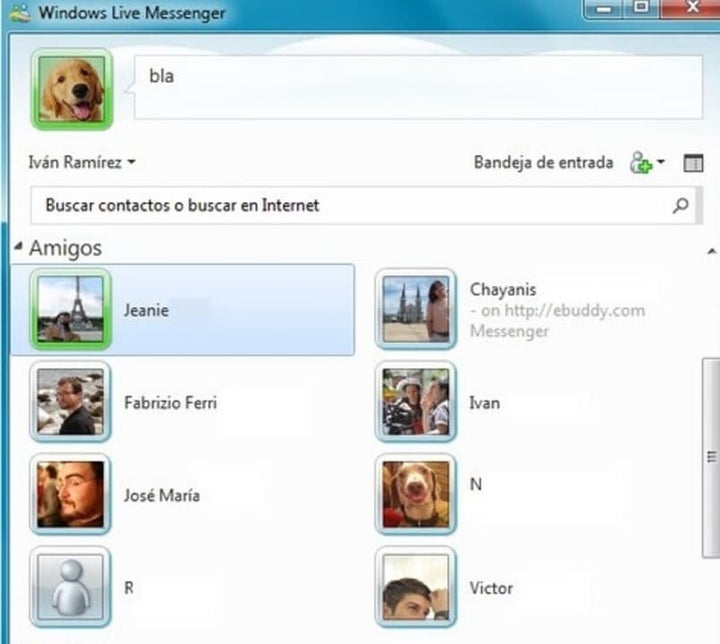
Task: Select contact Fabrizio Ferri
Action: point(169,403)
